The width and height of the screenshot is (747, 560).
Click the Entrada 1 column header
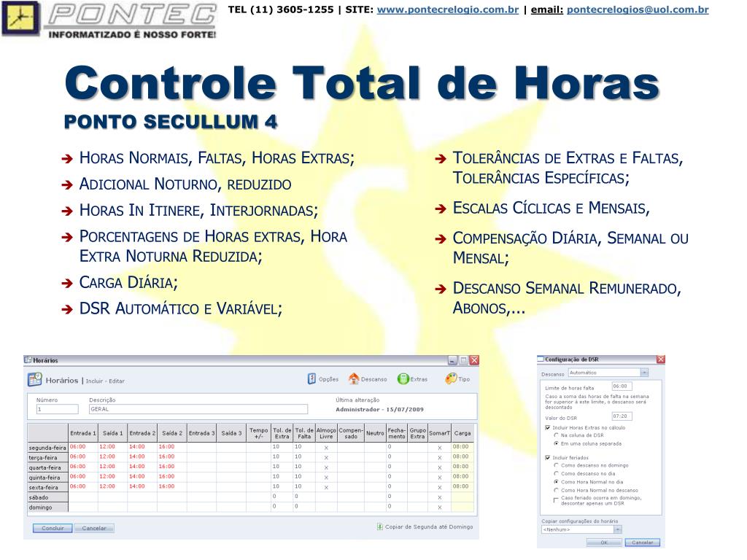[x=83, y=433]
